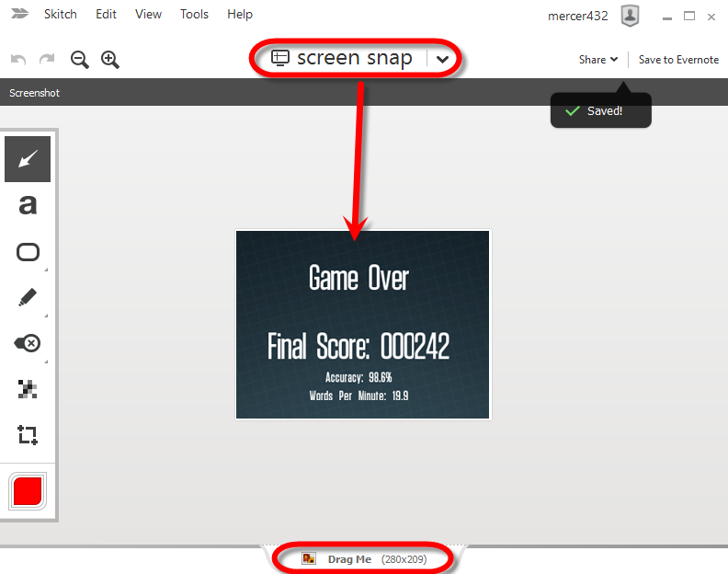The height and width of the screenshot is (574, 728).
Task: Maximize the Skitch window
Action: 689,17
